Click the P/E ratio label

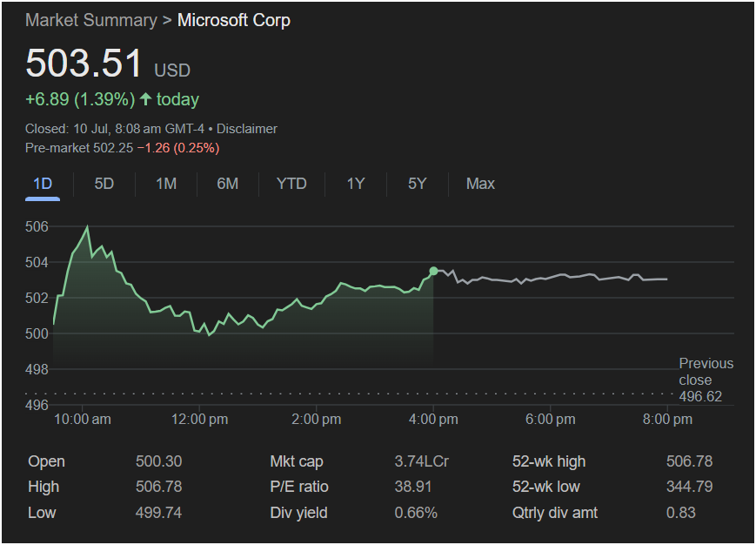pyautogui.click(x=299, y=487)
